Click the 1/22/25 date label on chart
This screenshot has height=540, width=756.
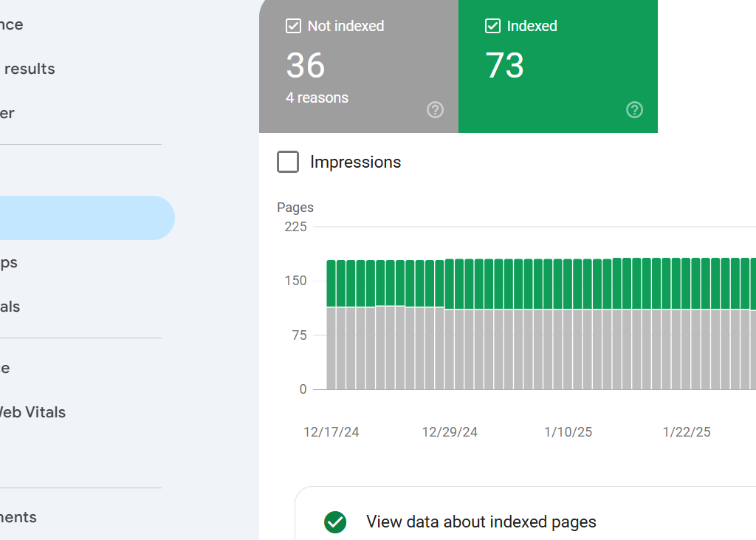[x=687, y=432]
